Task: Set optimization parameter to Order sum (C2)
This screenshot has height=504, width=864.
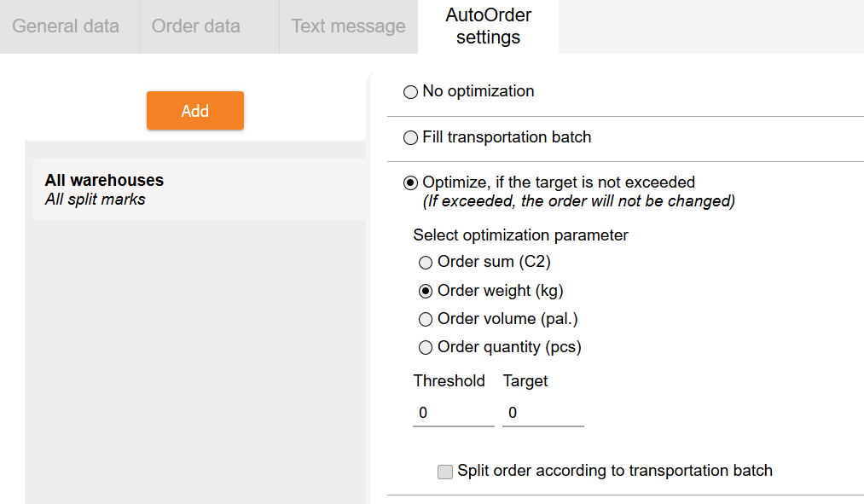Action: (x=426, y=263)
